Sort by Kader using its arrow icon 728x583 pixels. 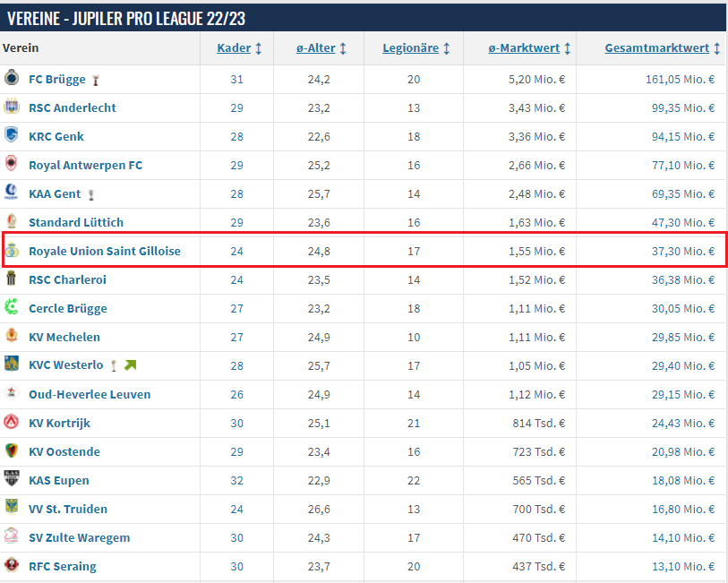pos(259,48)
